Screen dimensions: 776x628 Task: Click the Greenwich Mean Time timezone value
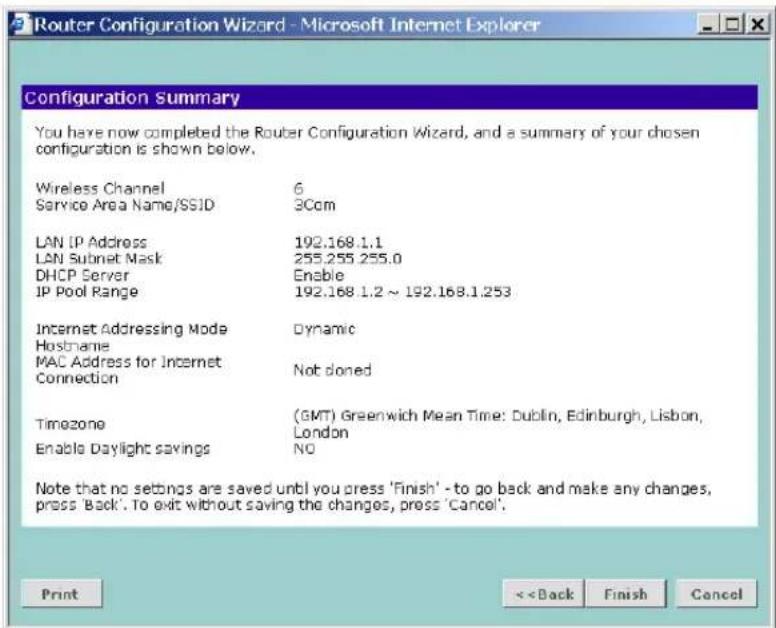coord(498,424)
